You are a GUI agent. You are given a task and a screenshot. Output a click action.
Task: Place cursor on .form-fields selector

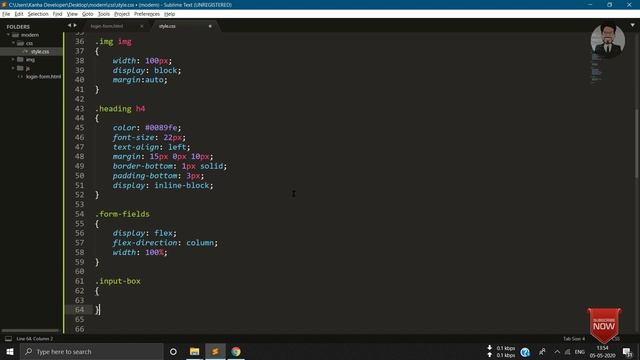(122, 214)
